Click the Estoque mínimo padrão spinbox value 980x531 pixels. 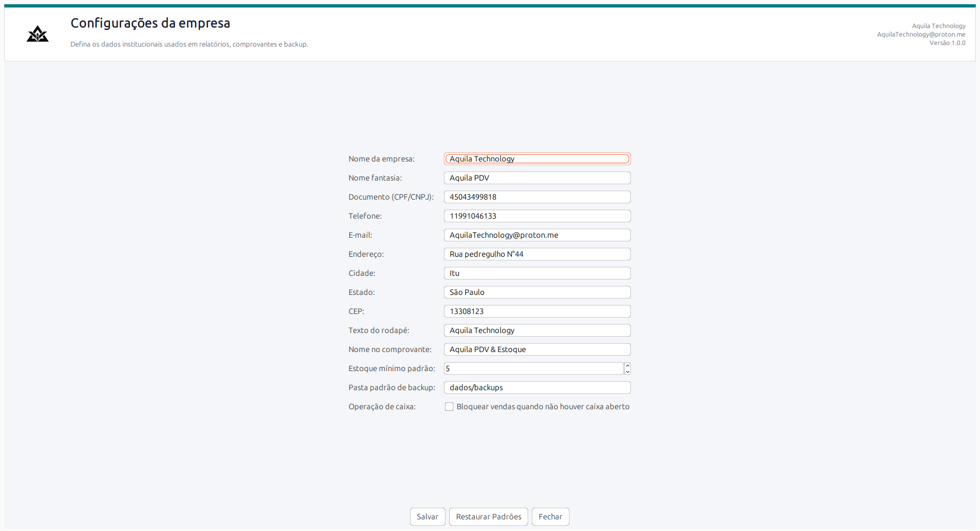(x=533, y=368)
